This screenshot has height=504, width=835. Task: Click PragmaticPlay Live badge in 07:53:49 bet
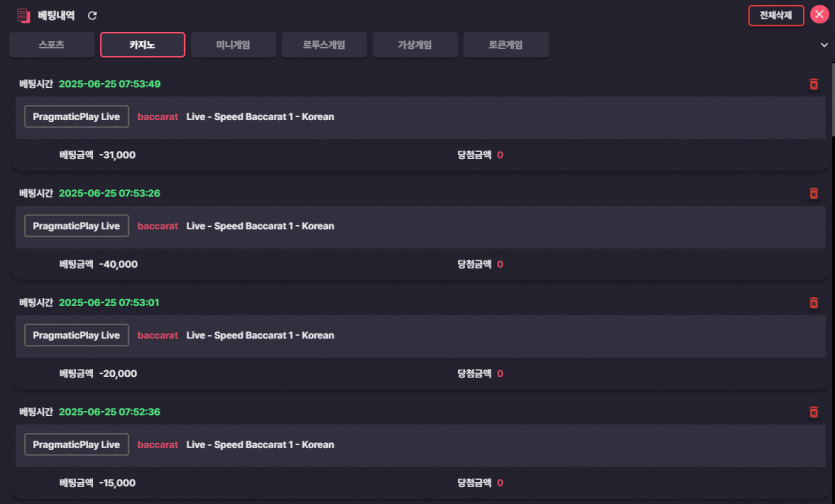(x=76, y=117)
